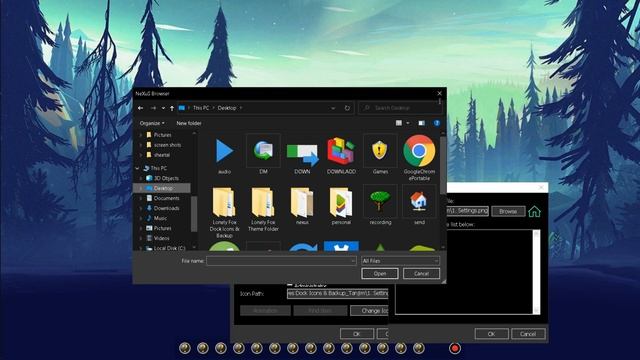Select the DOWN shortcut icon
Viewport: 640px width, 360px height.
tap(302, 155)
